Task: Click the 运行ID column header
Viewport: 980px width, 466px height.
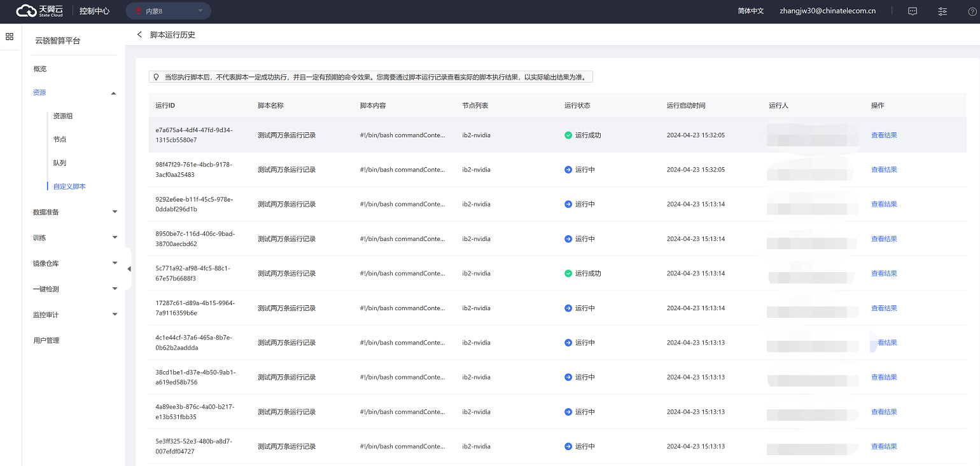Action: (165, 106)
